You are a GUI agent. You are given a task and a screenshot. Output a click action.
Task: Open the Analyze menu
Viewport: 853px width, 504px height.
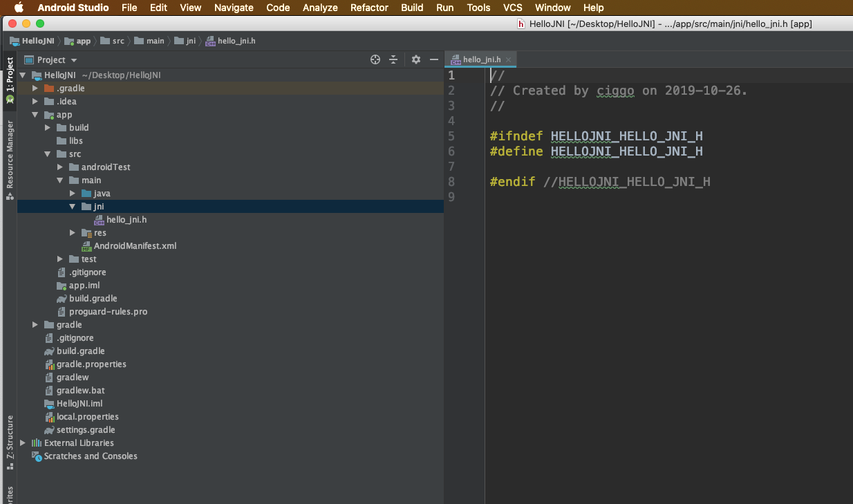320,8
